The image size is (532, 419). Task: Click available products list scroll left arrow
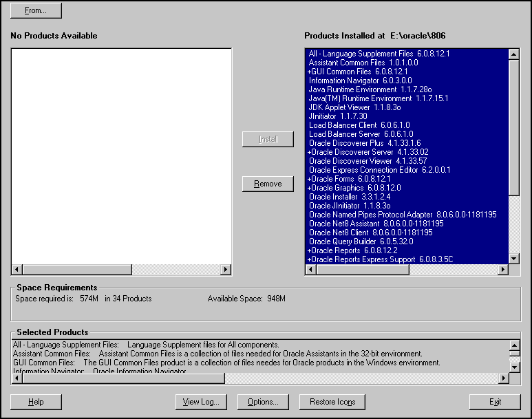coord(17,270)
